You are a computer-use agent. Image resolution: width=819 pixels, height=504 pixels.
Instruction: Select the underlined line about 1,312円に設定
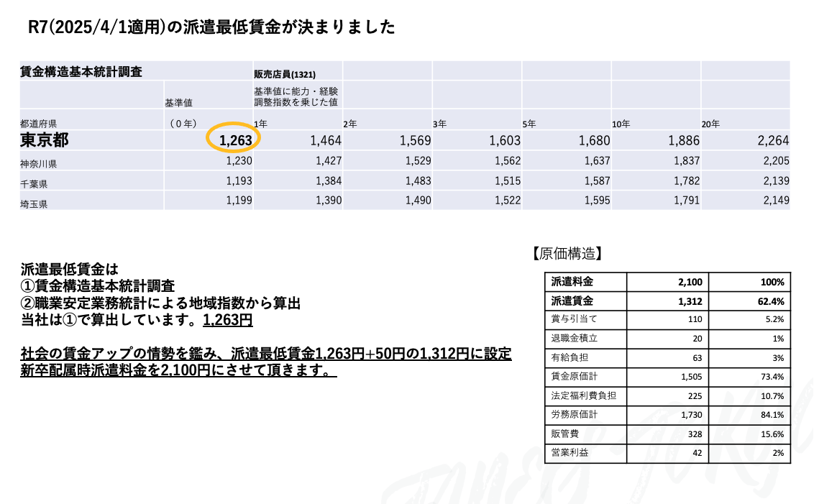click(x=266, y=354)
